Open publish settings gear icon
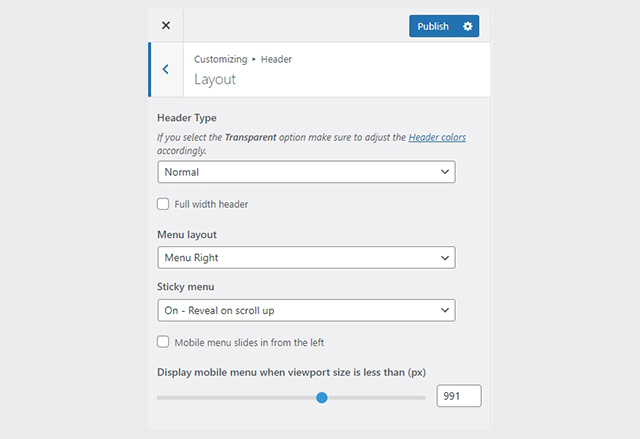Screen dimensions: 640x439 click(468, 26)
